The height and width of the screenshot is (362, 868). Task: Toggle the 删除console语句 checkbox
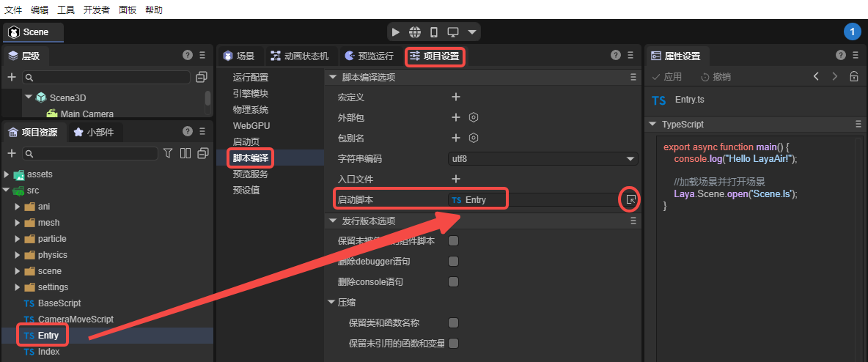(x=453, y=282)
